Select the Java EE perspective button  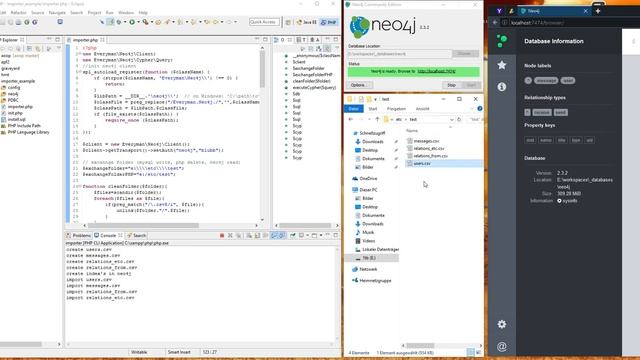click(307, 22)
